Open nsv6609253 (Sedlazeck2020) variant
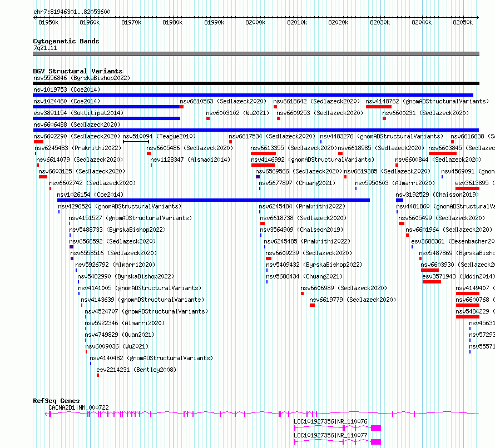The image size is (495, 448). [x=320, y=113]
